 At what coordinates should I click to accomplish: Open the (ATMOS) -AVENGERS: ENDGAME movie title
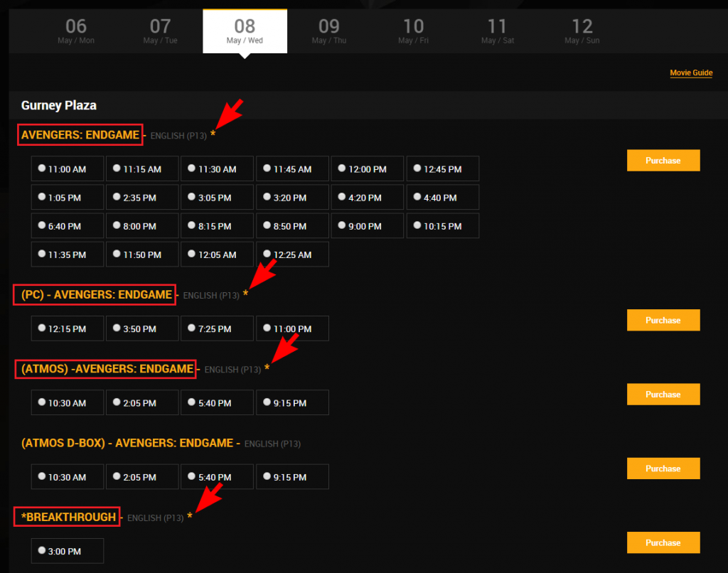tap(105, 368)
